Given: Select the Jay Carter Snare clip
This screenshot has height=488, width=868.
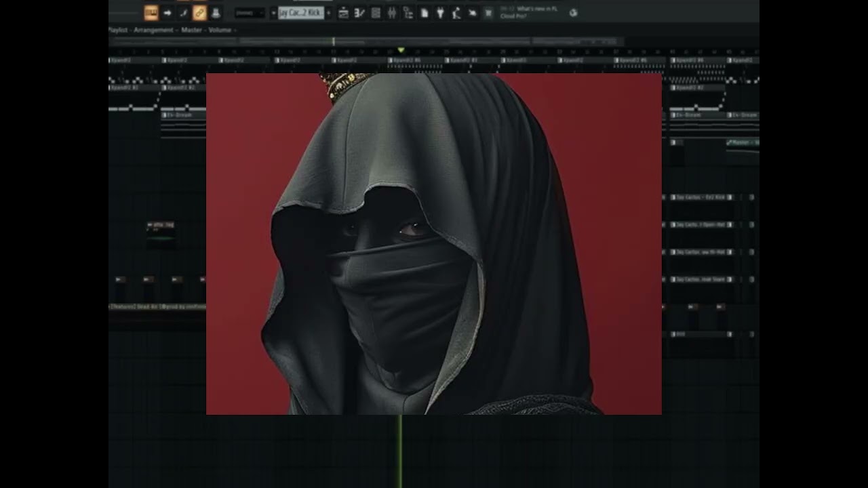Looking at the screenshot, I should pos(697,279).
